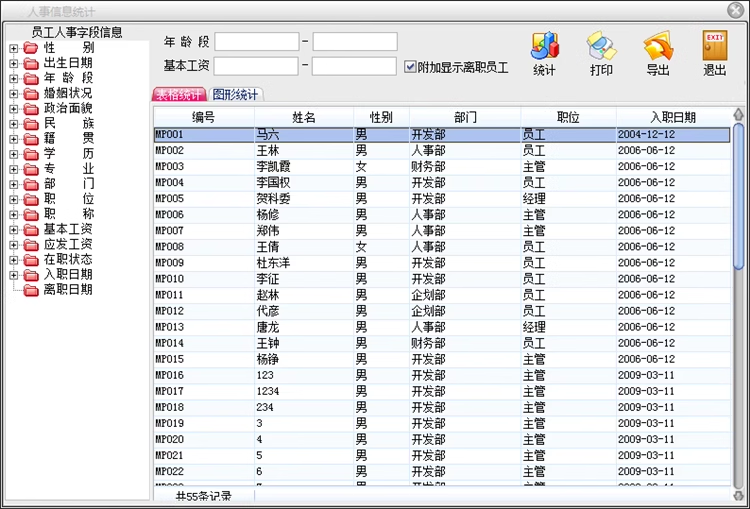750x509 pixels.
Task: Focus the 基本工资 minimum input field
Action: pyautogui.click(x=256, y=66)
